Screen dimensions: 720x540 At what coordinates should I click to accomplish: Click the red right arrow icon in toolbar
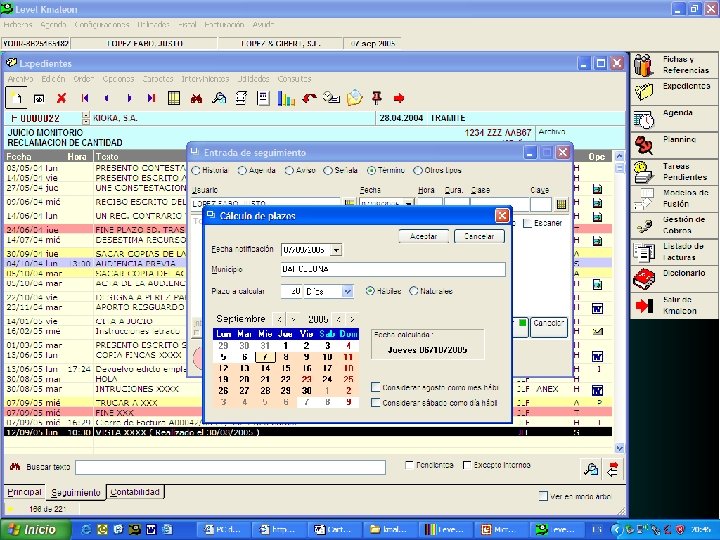coord(399,98)
